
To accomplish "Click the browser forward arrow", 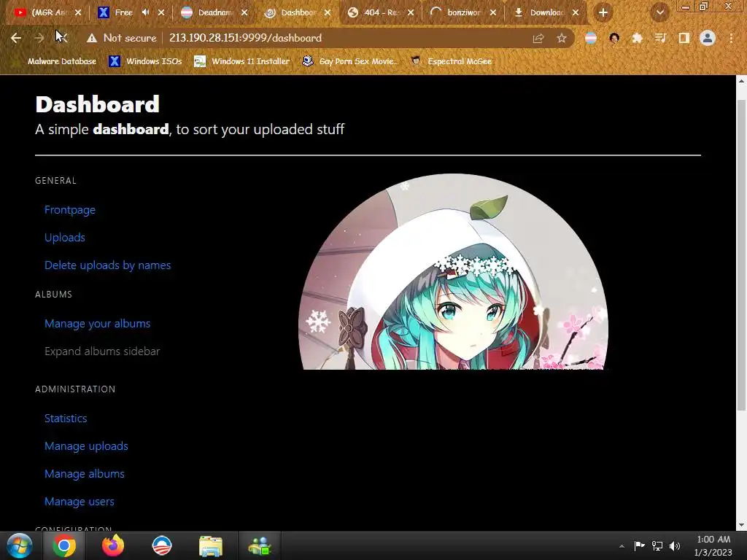I will [x=39, y=38].
